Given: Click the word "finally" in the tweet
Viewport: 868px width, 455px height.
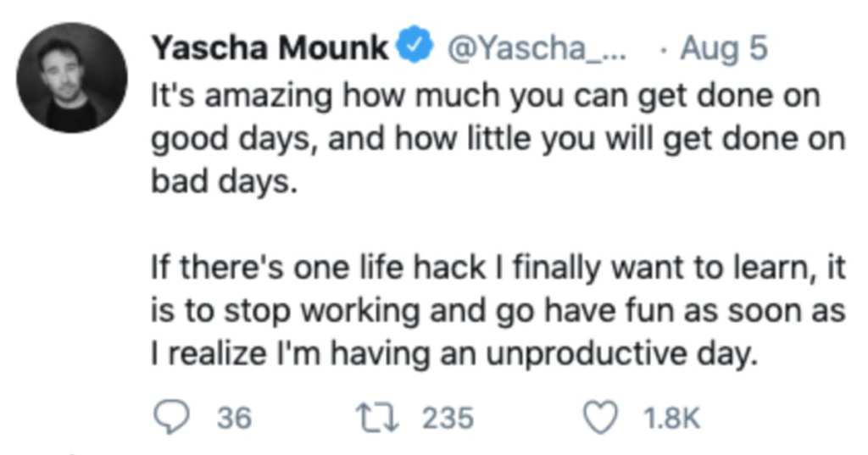Looking at the screenshot, I should [x=557, y=269].
